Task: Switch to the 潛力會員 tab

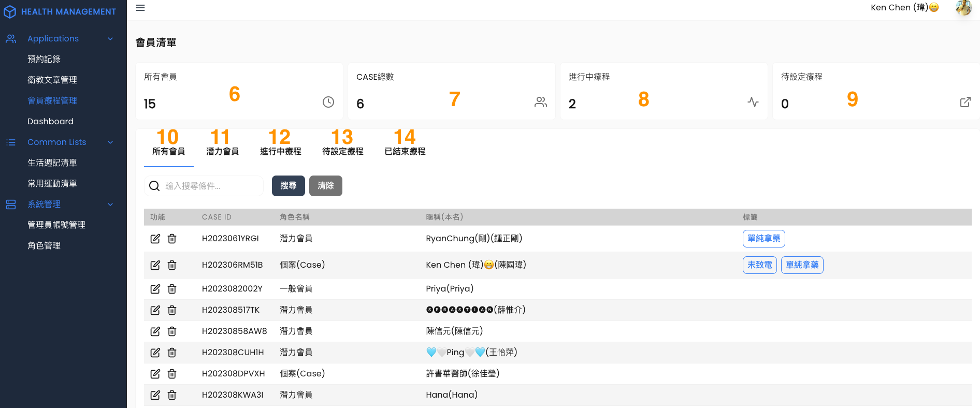Action: (x=222, y=151)
